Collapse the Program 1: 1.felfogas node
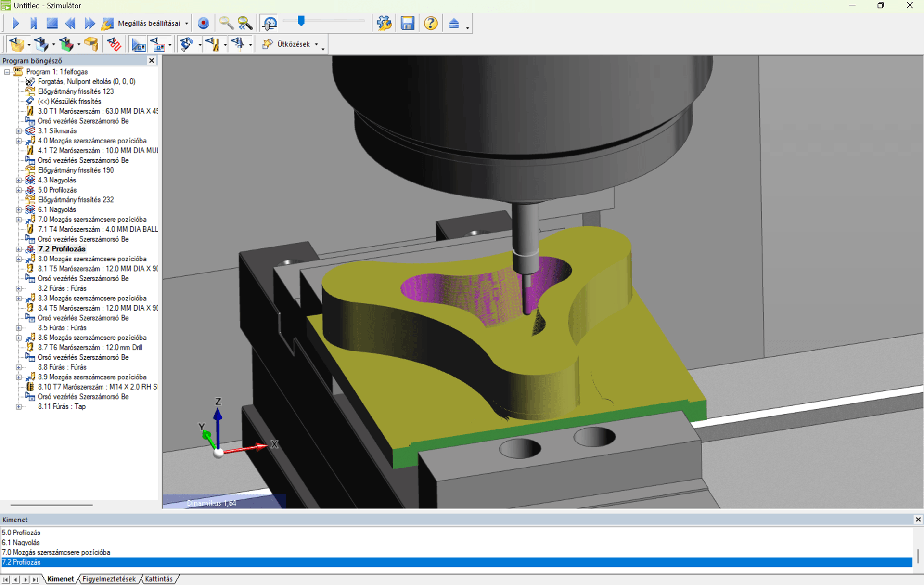 pyautogui.click(x=7, y=72)
